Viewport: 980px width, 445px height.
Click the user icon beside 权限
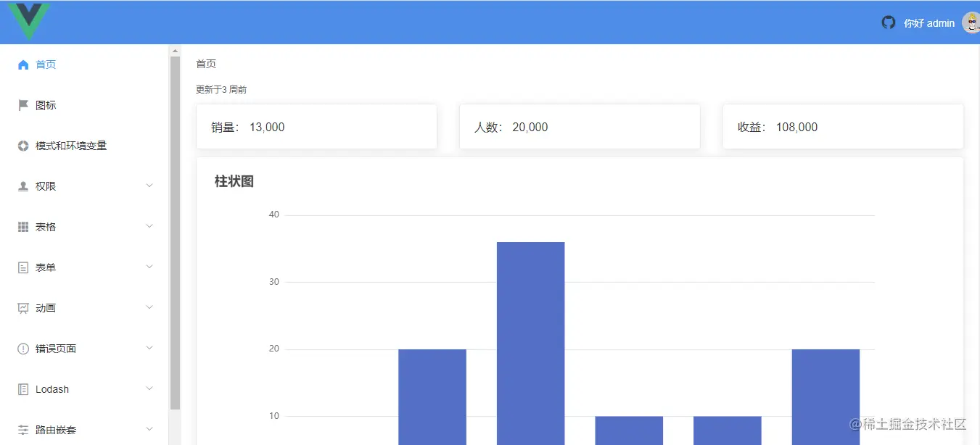[x=23, y=186]
